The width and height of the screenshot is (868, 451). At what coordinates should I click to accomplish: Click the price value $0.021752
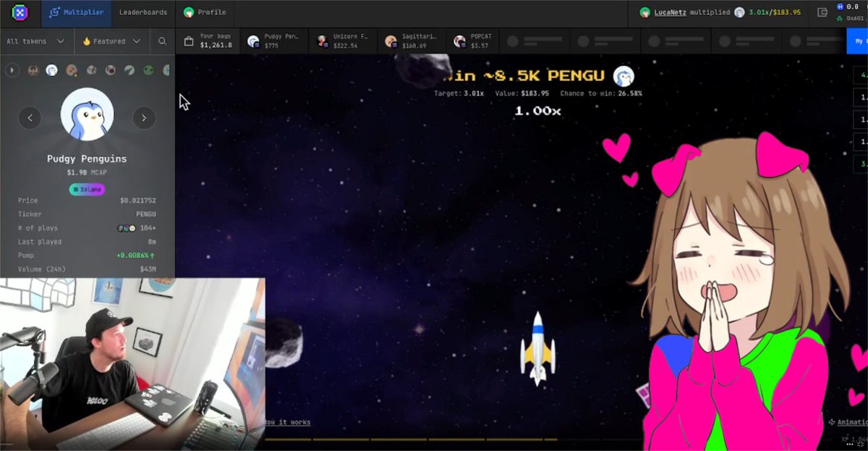(x=137, y=201)
